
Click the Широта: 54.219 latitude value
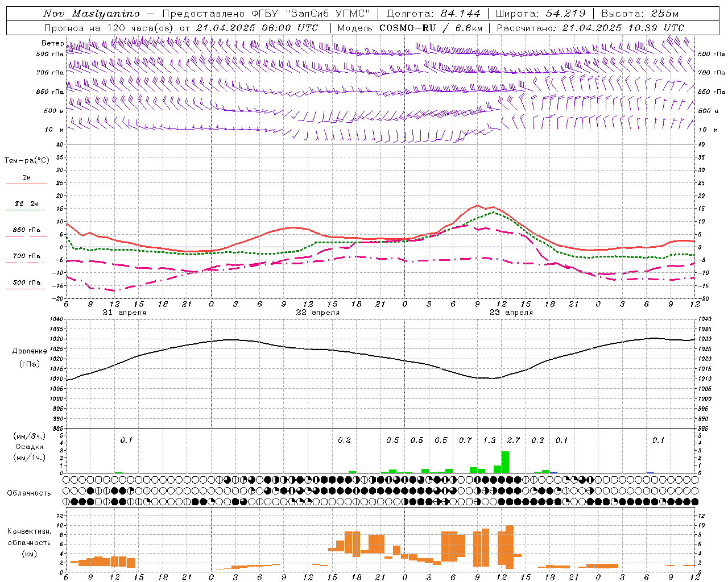pyautogui.click(x=540, y=14)
